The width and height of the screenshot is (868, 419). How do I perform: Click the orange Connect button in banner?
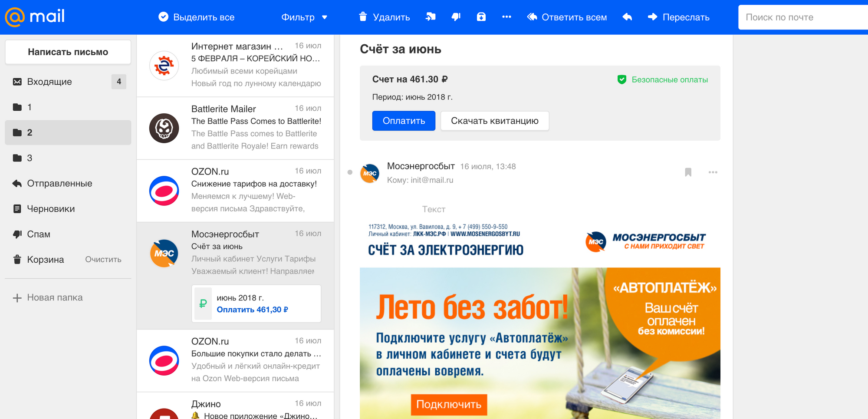tap(449, 404)
